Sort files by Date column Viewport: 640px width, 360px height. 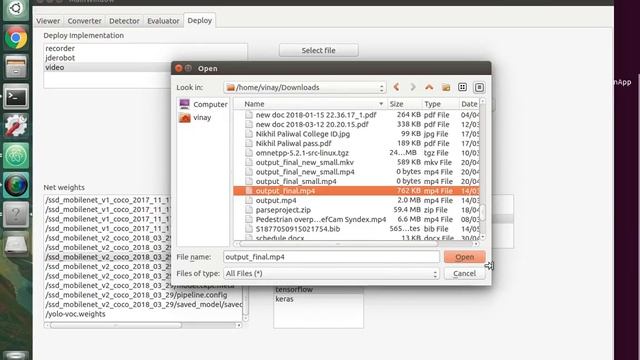pos(469,104)
